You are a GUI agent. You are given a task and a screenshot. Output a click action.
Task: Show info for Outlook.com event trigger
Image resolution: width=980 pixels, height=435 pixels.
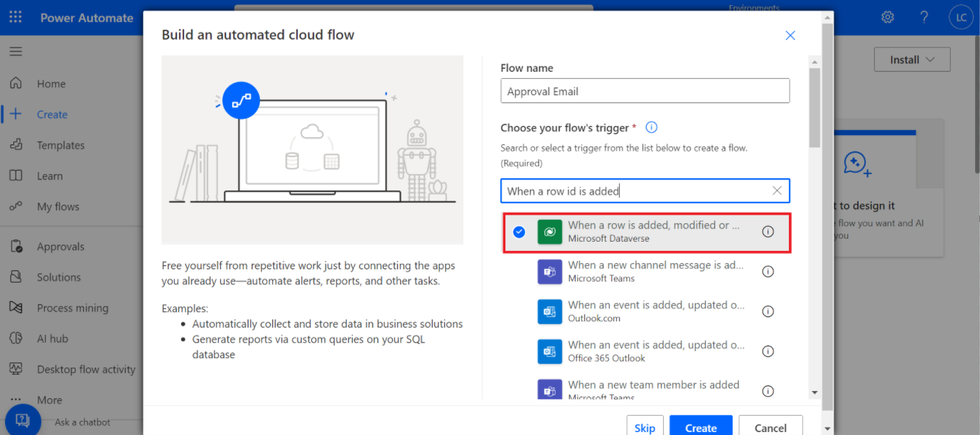point(768,311)
